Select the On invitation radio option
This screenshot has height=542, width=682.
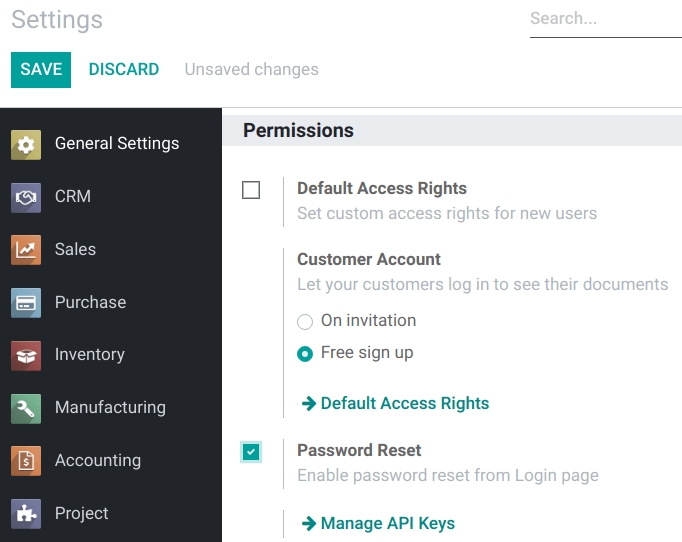(x=306, y=322)
